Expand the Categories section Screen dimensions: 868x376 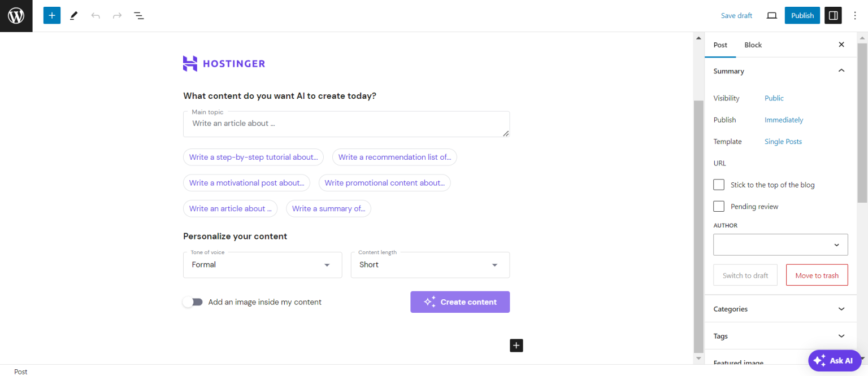[780, 309]
